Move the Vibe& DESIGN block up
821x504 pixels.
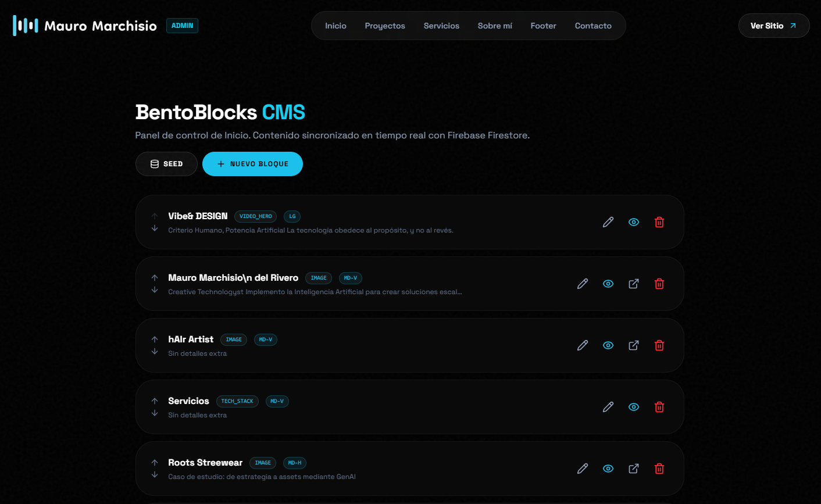(155, 216)
